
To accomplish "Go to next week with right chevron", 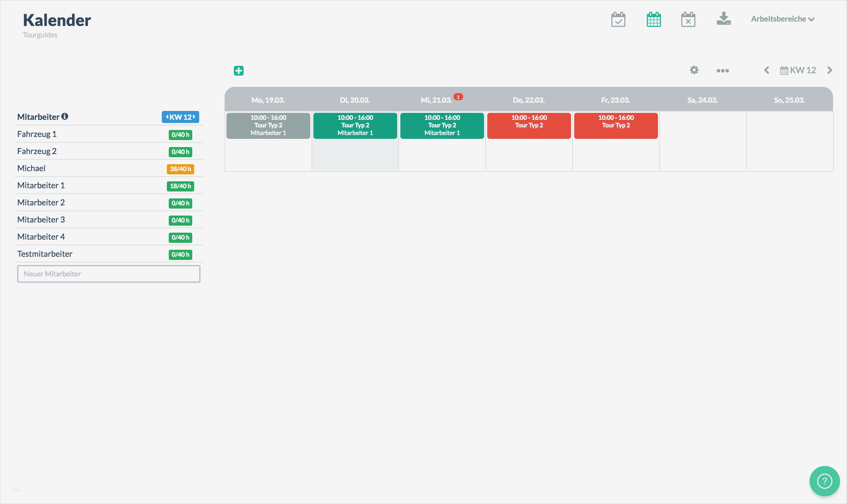I will tap(830, 70).
